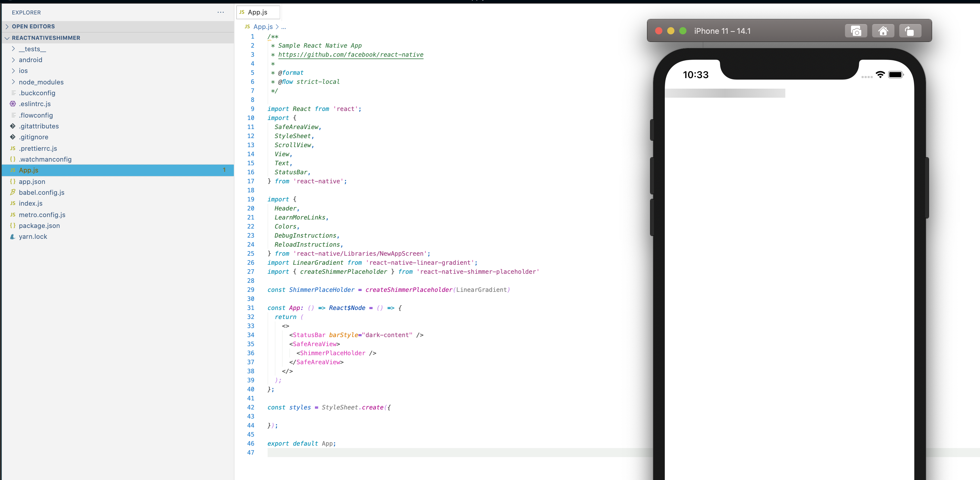
Task: Click line number 31 in the editor gutter
Action: 251,308
